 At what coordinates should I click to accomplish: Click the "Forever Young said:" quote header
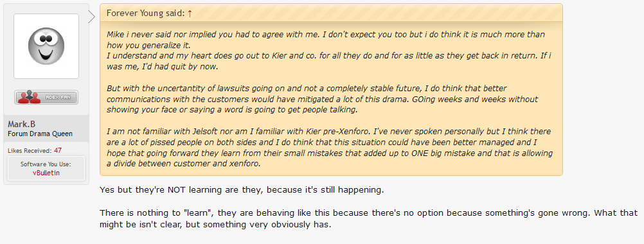click(145, 13)
